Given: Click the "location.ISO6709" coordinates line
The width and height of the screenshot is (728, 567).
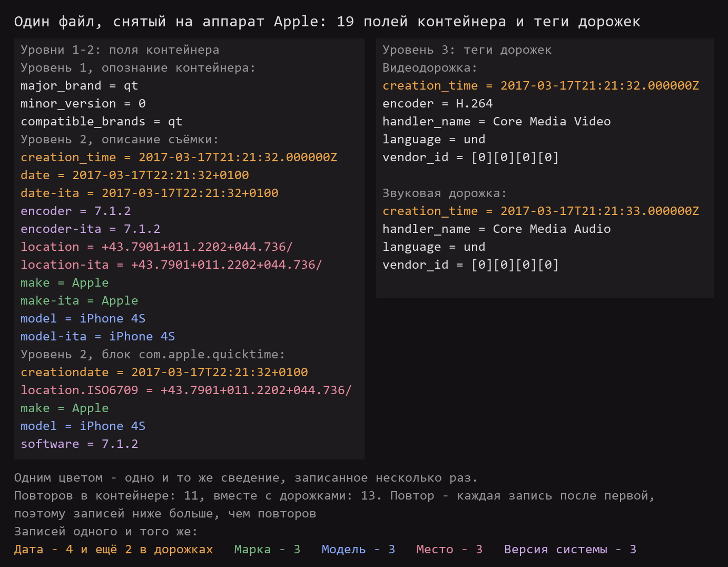Looking at the screenshot, I should 186,390.
